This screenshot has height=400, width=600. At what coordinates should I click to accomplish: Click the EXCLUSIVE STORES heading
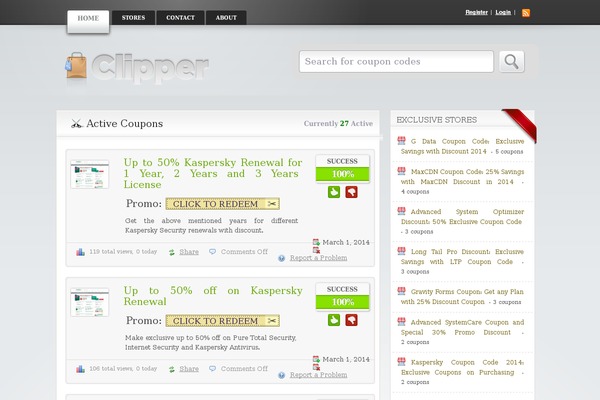coord(437,120)
